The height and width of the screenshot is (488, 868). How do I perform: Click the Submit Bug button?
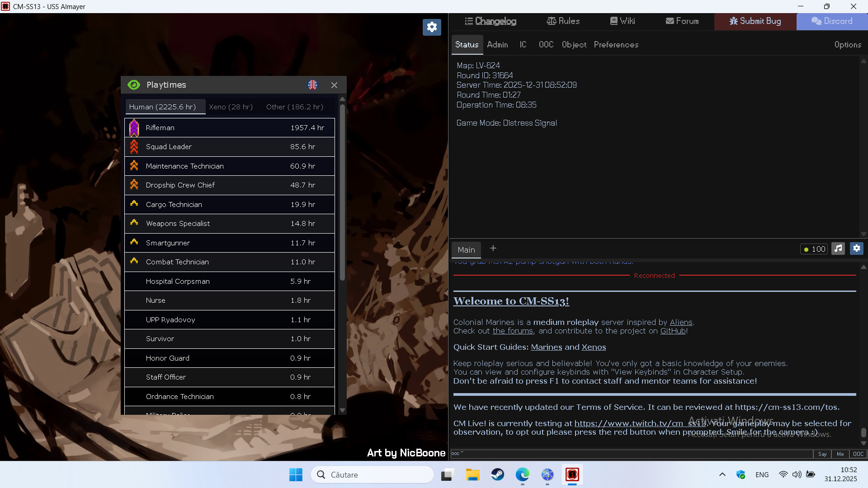755,21
